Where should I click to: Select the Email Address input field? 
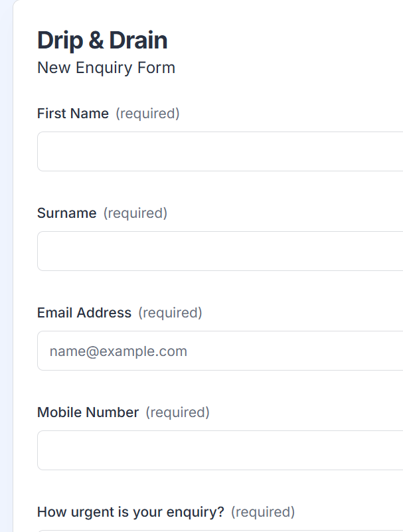coord(220,351)
